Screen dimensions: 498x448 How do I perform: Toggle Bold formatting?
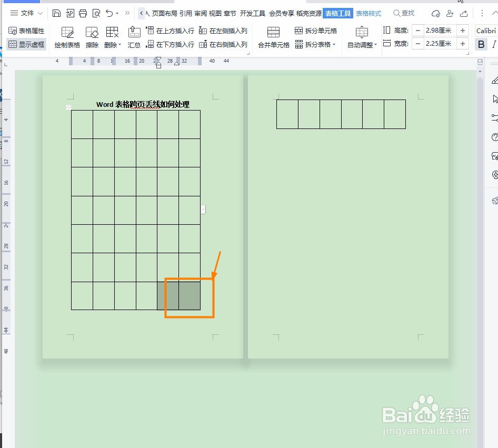pyautogui.click(x=481, y=44)
